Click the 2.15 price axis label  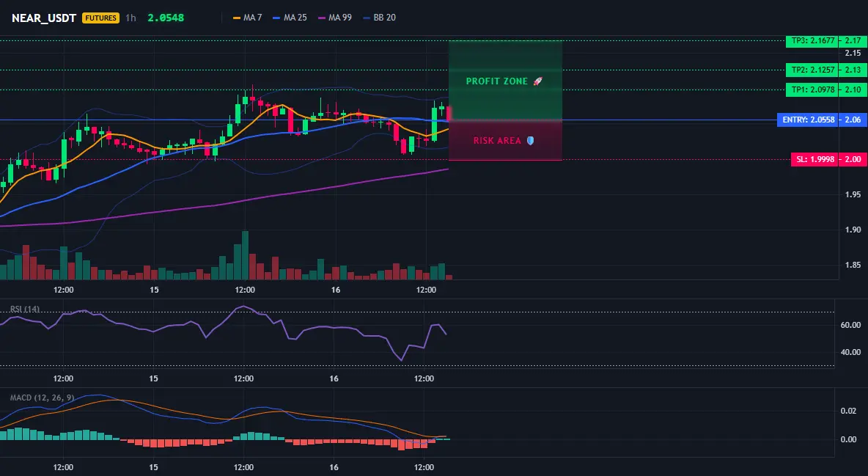[x=853, y=54]
